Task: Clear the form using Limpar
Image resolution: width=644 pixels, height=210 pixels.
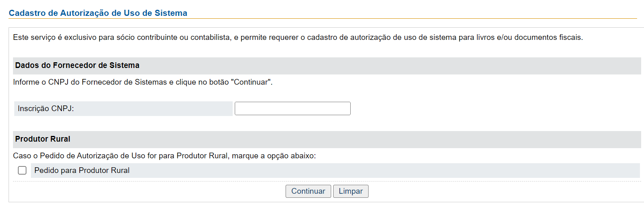Action: coord(351,191)
